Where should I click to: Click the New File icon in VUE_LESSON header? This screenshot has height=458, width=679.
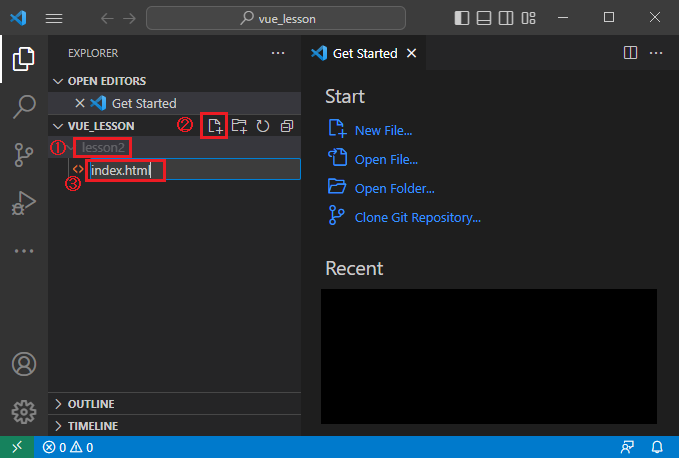click(x=214, y=126)
